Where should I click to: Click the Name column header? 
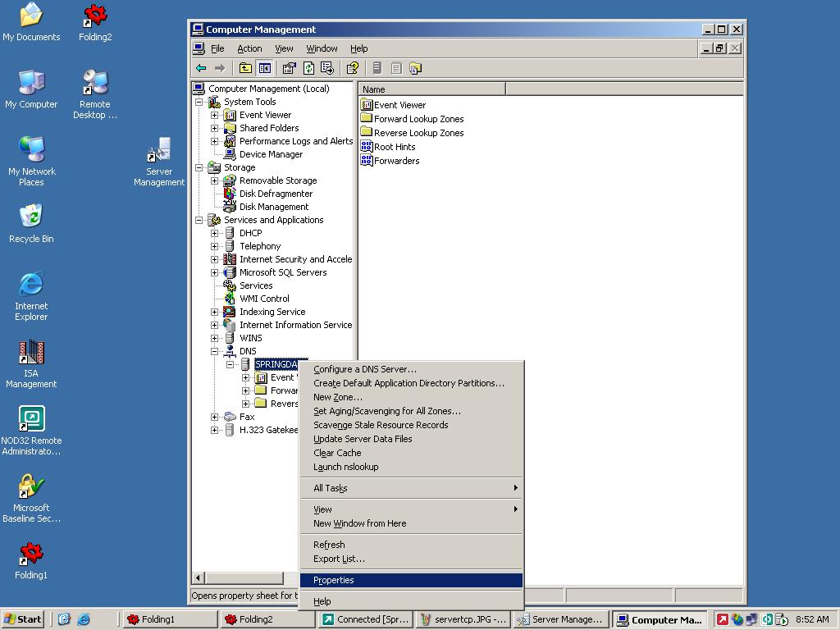432,89
